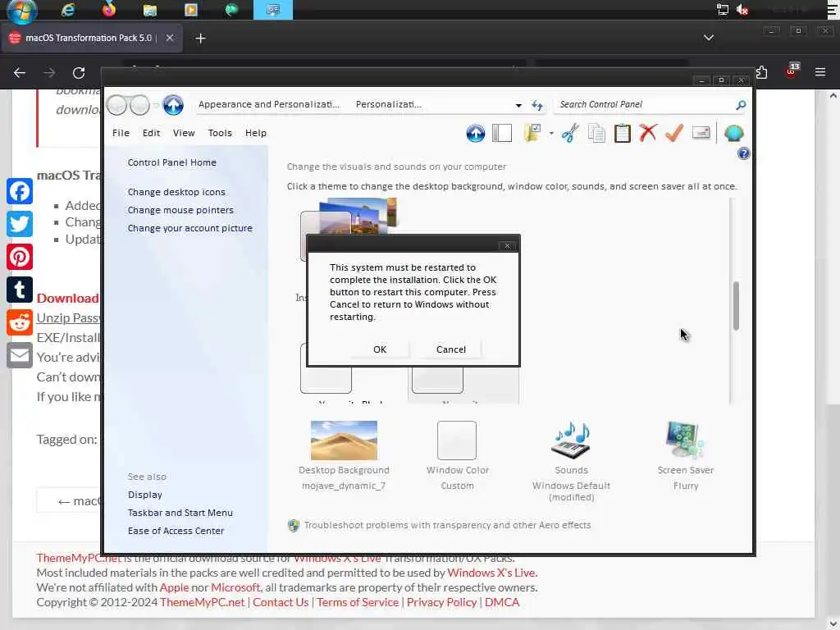Click the Personalization breadcrumb segment
This screenshot has height=630, width=840.
[388, 104]
